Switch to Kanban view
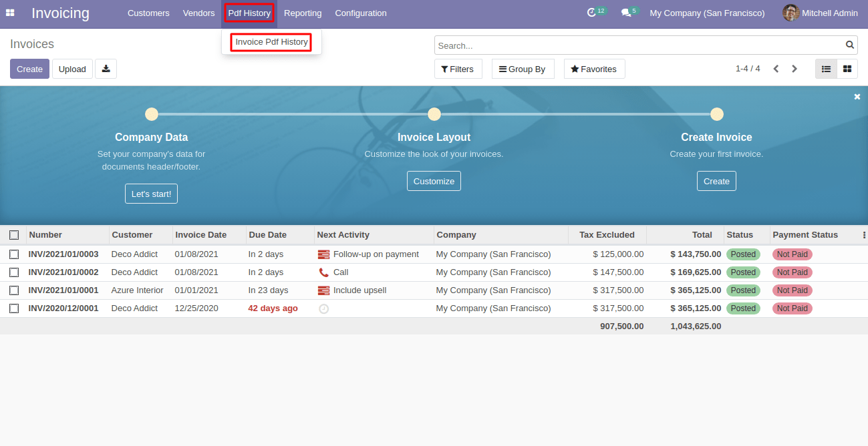This screenshot has height=446, width=868. point(847,68)
